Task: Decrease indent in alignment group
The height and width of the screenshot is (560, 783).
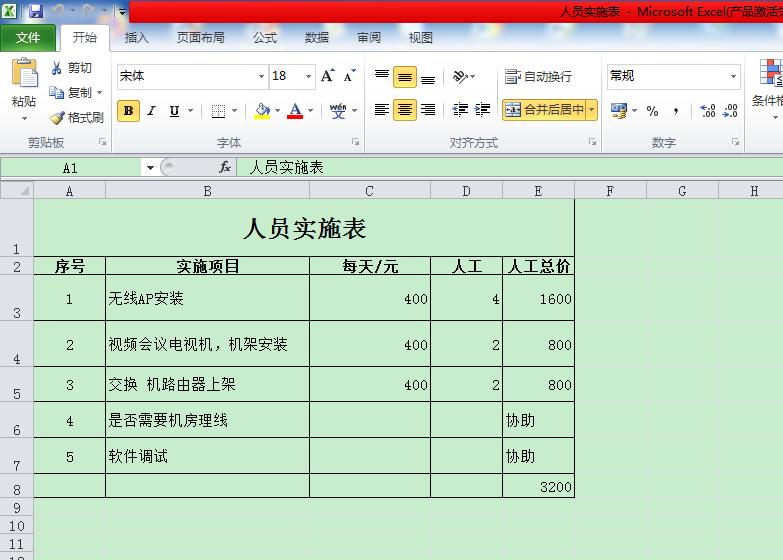Action: point(460,109)
